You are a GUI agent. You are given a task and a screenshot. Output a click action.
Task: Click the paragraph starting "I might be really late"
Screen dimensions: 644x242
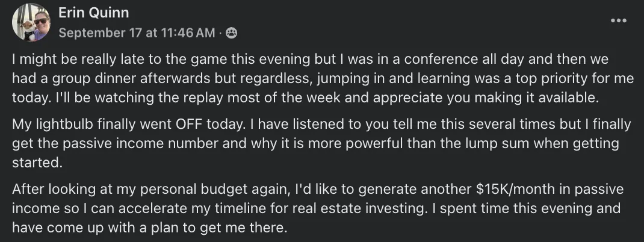313,78
